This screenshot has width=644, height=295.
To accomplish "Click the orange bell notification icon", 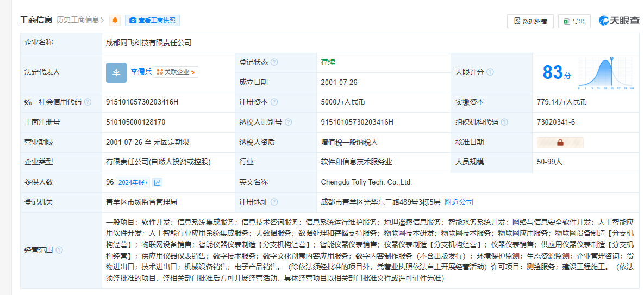I will (x=115, y=20).
